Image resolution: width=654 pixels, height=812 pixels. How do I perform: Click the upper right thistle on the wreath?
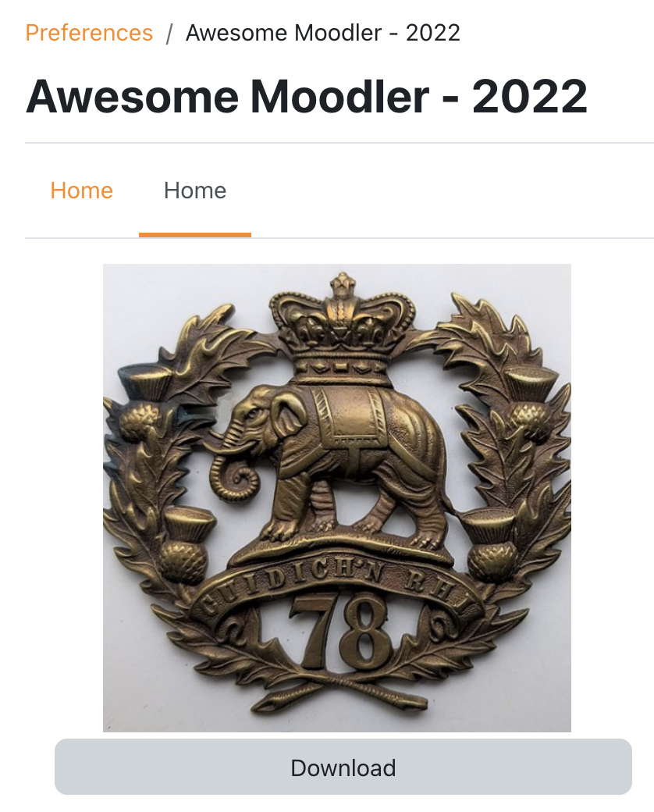click(x=530, y=404)
